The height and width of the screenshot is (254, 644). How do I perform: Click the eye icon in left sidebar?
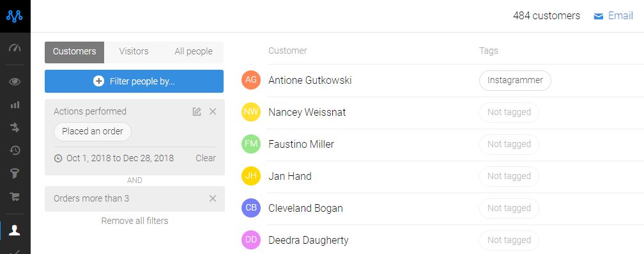point(15,81)
